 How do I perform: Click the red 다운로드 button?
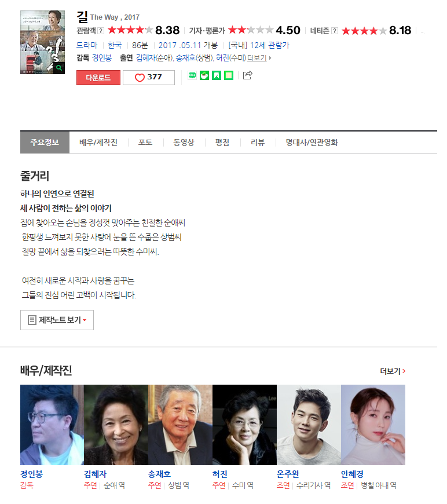(x=98, y=78)
